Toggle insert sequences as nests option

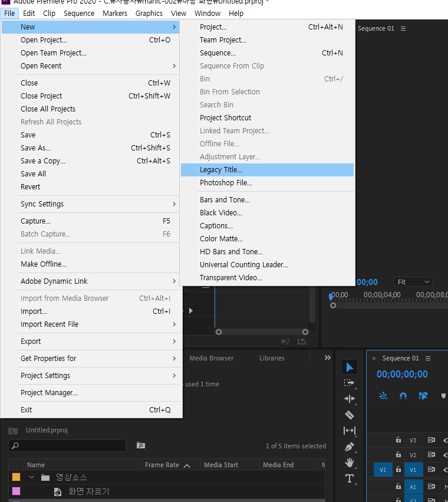[x=383, y=396]
